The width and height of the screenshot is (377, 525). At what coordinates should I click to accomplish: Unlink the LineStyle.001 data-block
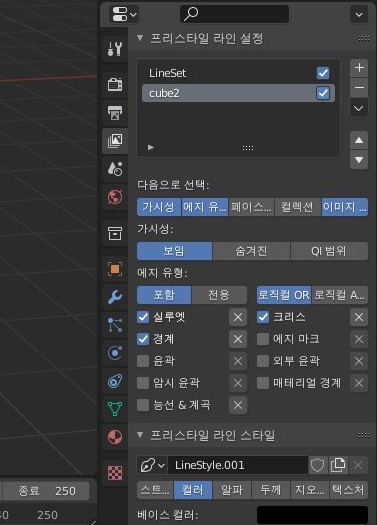point(358,465)
